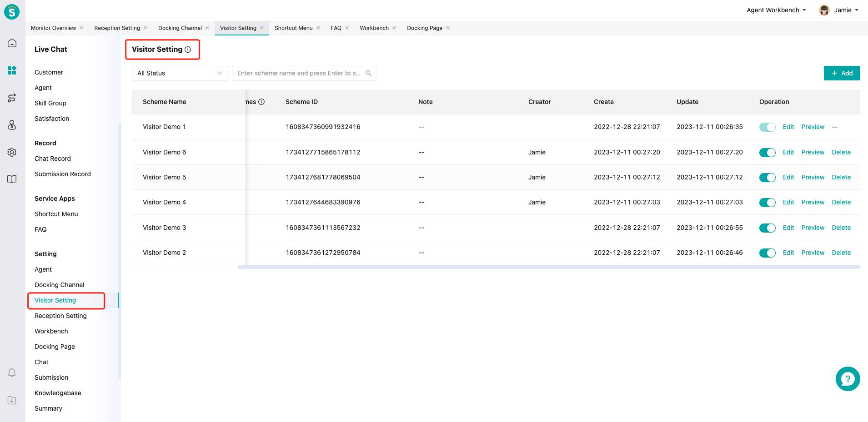The height and width of the screenshot is (422, 868).
Task: Select Visitor Setting in the sidebar
Action: pyautogui.click(x=55, y=300)
